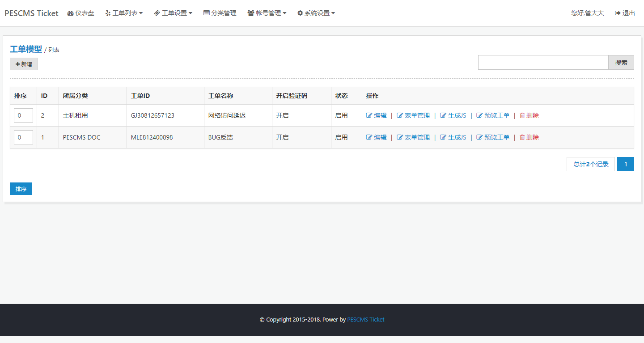Viewport: 644px width, 343px height.
Task: Open the 仪表盘 menu item
Action: coord(80,13)
